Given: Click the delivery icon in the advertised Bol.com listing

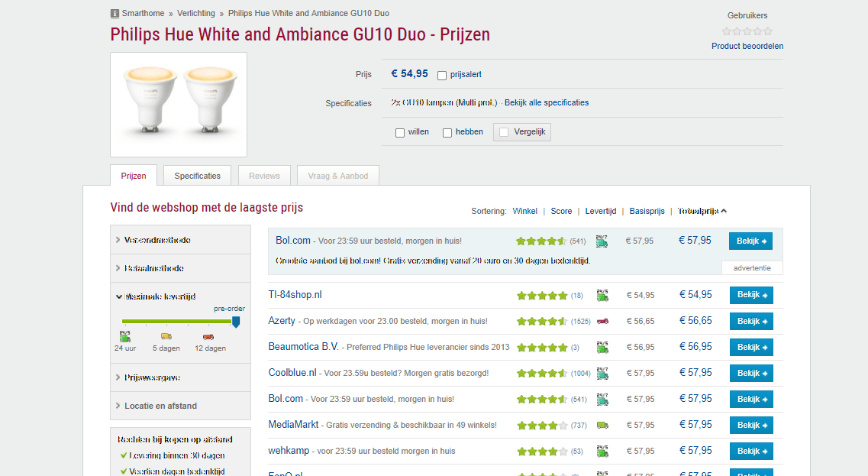Looking at the screenshot, I should click(602, 241).
